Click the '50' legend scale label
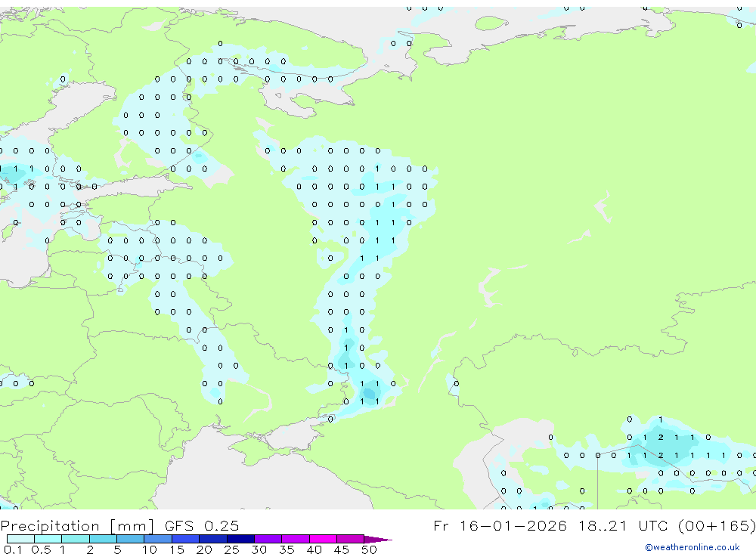Screen dimensions: 756x554 coord(369,549)
